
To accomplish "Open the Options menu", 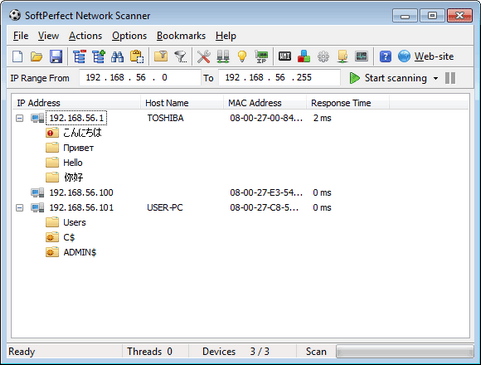I will (129, 36).
